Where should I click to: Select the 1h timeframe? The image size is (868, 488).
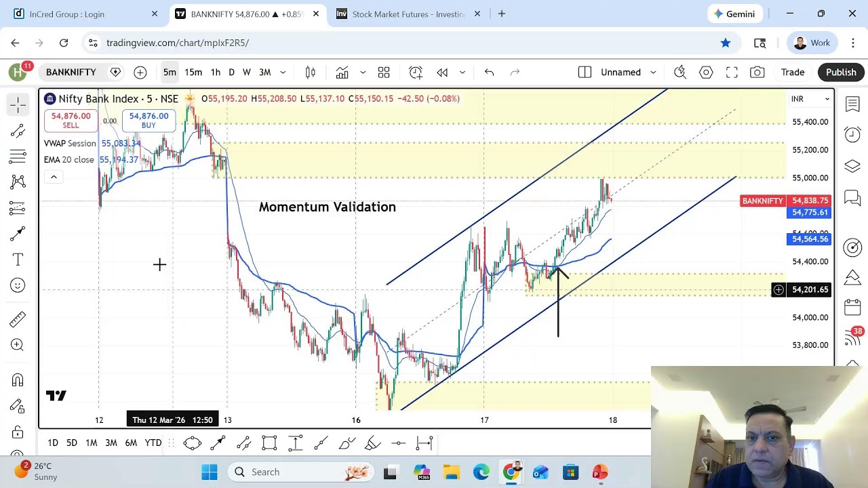pos(215,73)
